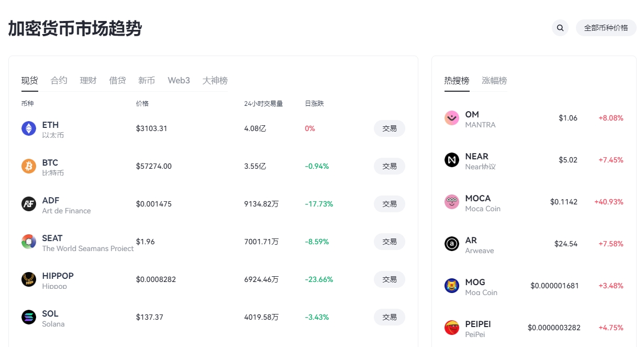Image resolution: width=644 pixels, height=347 pixels.
Task: Click the SEAT coin icon
Action: (x=29, y=242)
